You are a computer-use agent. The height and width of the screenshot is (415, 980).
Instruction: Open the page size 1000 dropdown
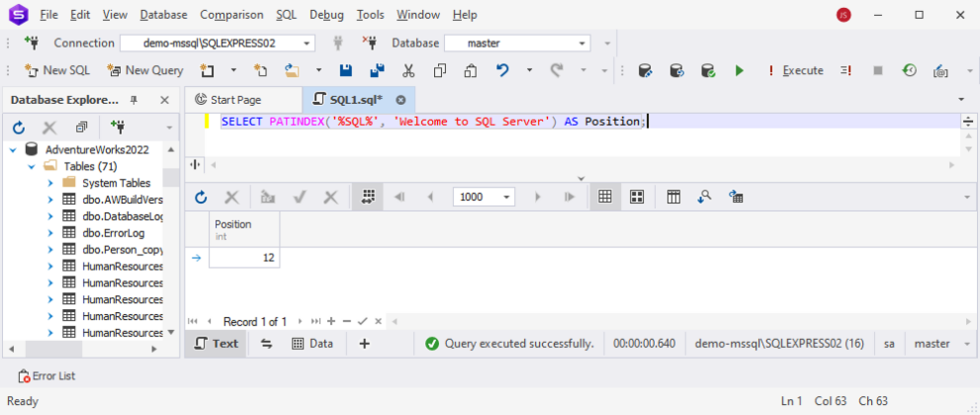point(506,197)
